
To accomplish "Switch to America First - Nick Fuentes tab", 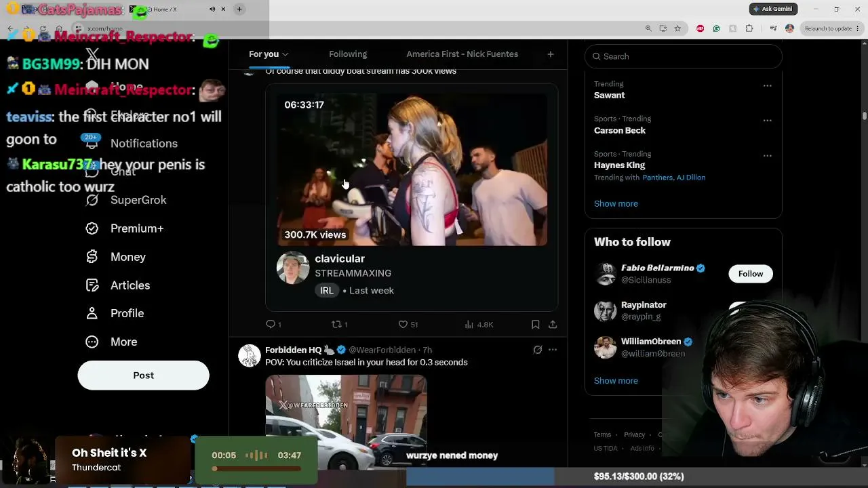I will tap(462, 54).
